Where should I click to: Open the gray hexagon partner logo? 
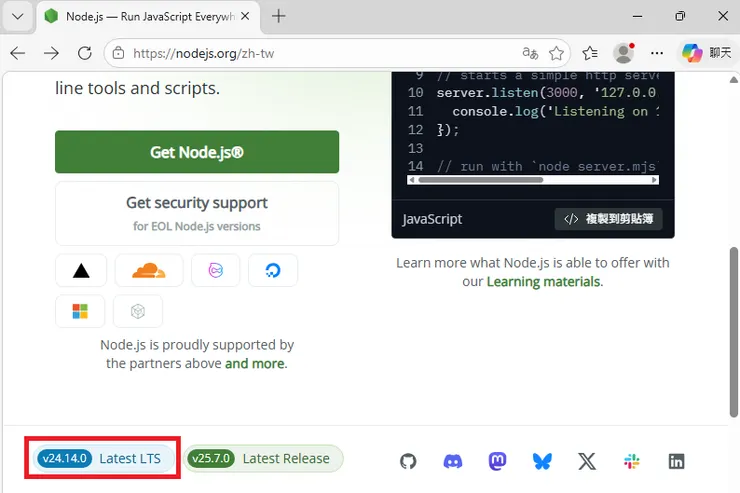click(138, 311)
